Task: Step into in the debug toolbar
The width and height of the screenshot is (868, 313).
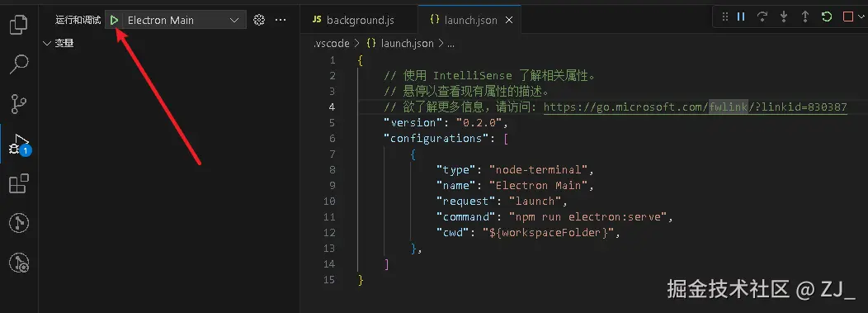Action: click(x=783, y=17)
